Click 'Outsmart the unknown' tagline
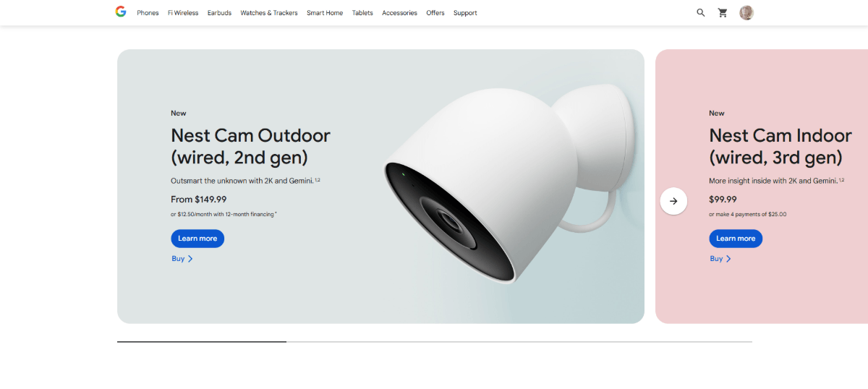Screen dimensions: 868x389 point(207,181)
